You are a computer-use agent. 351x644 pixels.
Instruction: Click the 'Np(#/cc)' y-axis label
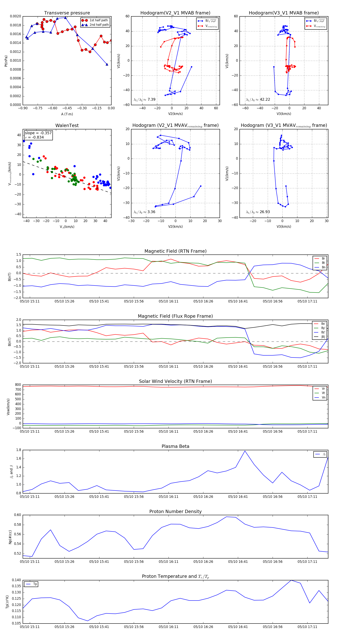(10, 537)
